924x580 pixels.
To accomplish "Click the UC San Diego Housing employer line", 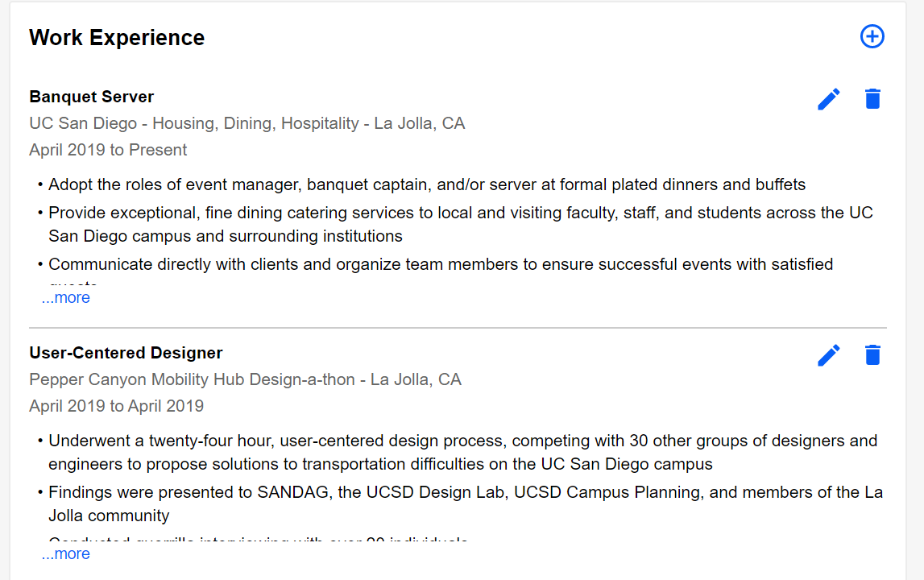I will coord(247,123).
